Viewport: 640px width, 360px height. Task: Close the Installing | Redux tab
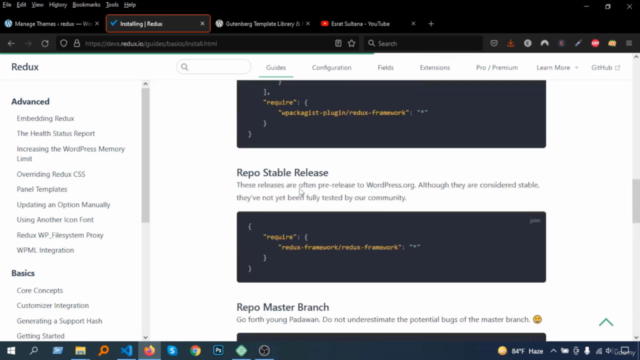click(x=202, y=24)
